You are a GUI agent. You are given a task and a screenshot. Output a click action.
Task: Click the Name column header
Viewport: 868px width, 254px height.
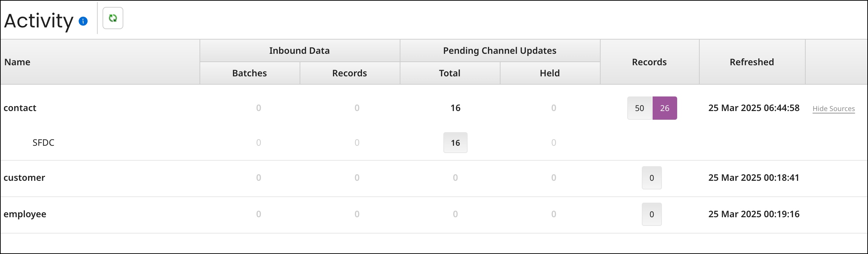[x=18, y=62]
